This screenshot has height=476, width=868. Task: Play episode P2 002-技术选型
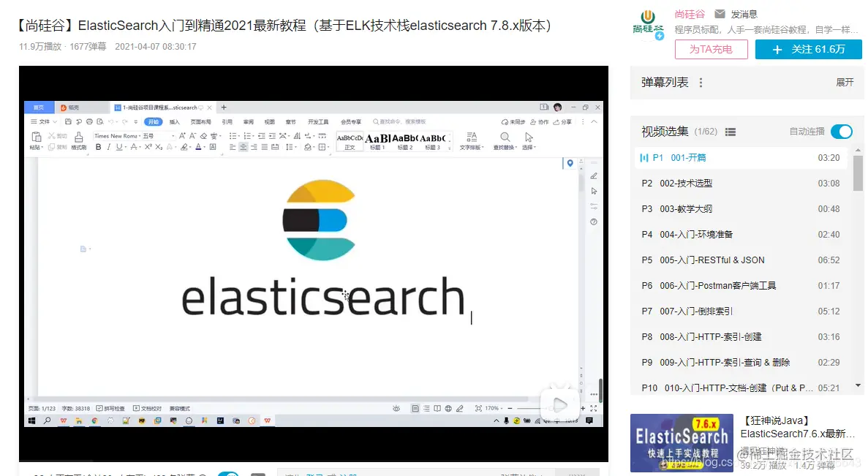tap(740, 184)
